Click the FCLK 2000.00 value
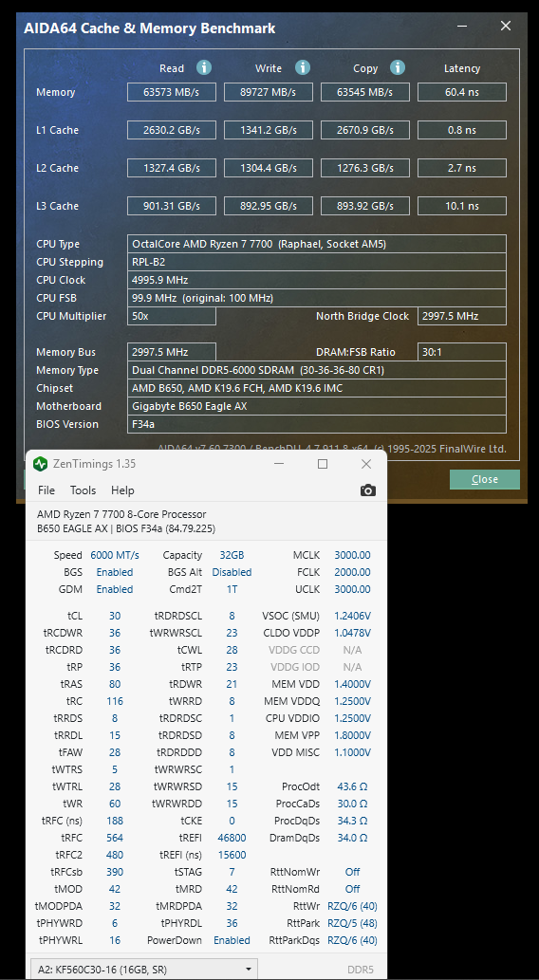The image size is (539, 980). pos(352,572)
